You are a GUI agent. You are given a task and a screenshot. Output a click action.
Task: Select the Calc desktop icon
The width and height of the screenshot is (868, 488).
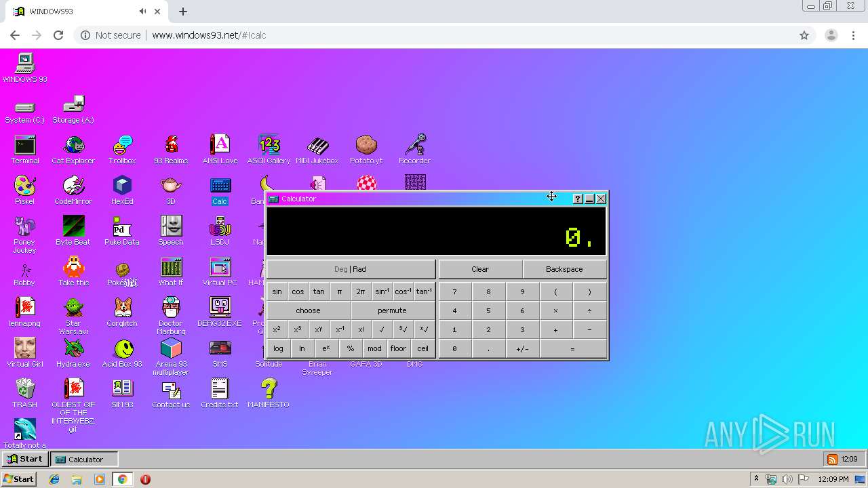tap(220, 190)
